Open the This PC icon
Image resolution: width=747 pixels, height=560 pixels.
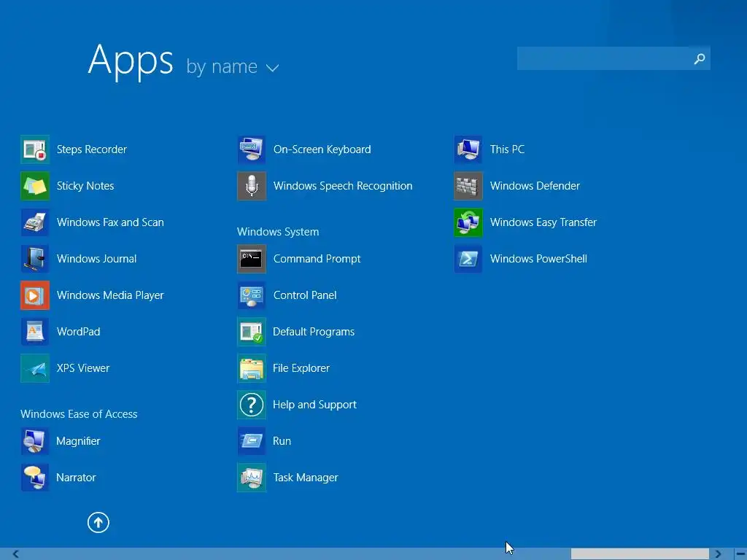coord(468,149)
